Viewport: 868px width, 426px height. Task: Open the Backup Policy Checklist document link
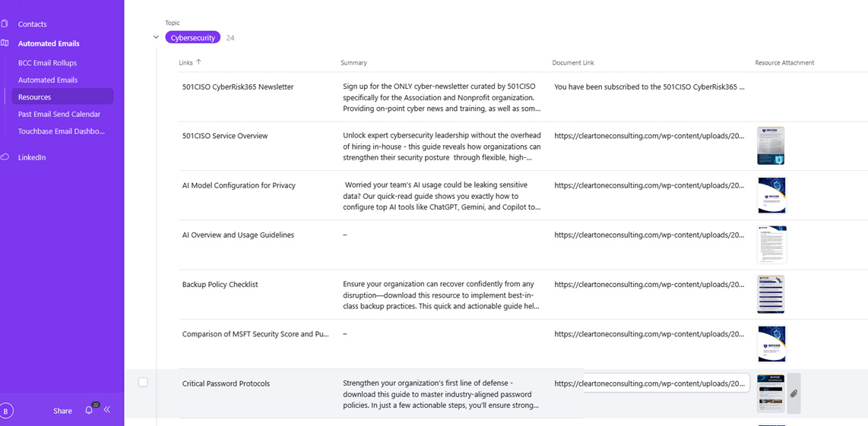(649, 285)
